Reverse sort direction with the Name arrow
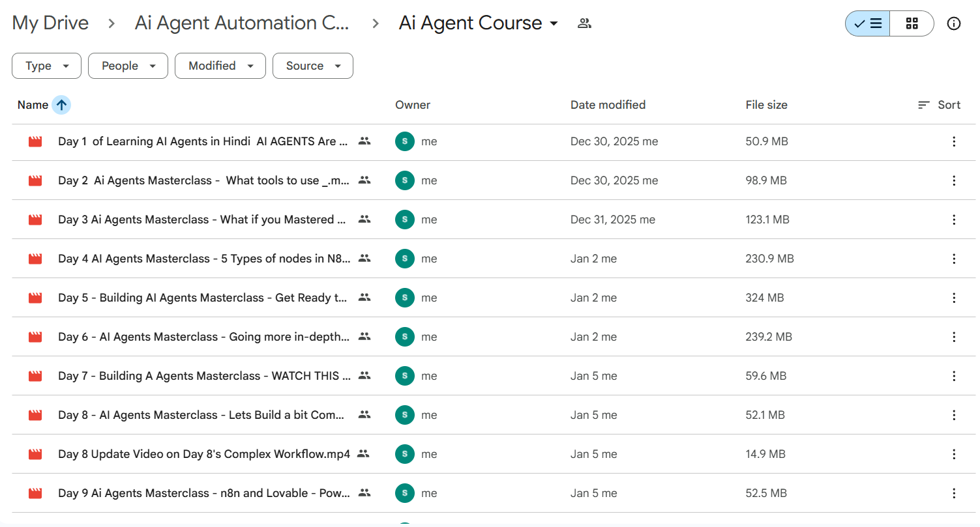The image size is (980, 527). click(x=61, y=105)
